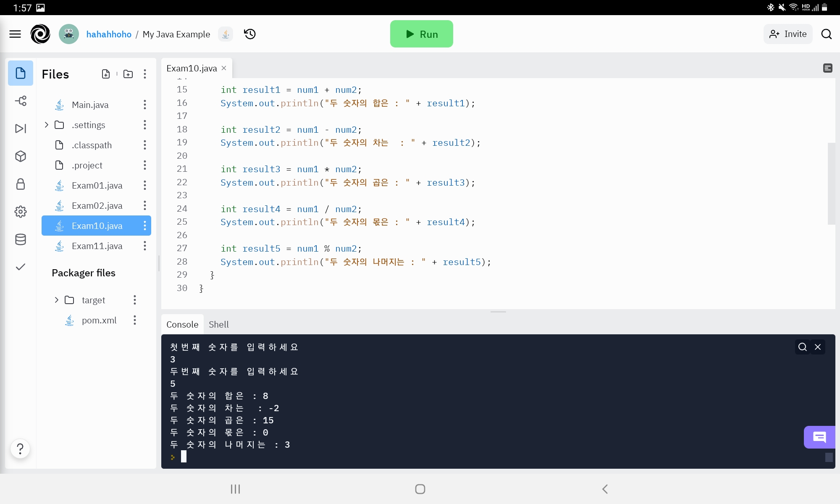Click the editor-console divider handle
Screen dimensions: 840x504
tap(498, 312)
